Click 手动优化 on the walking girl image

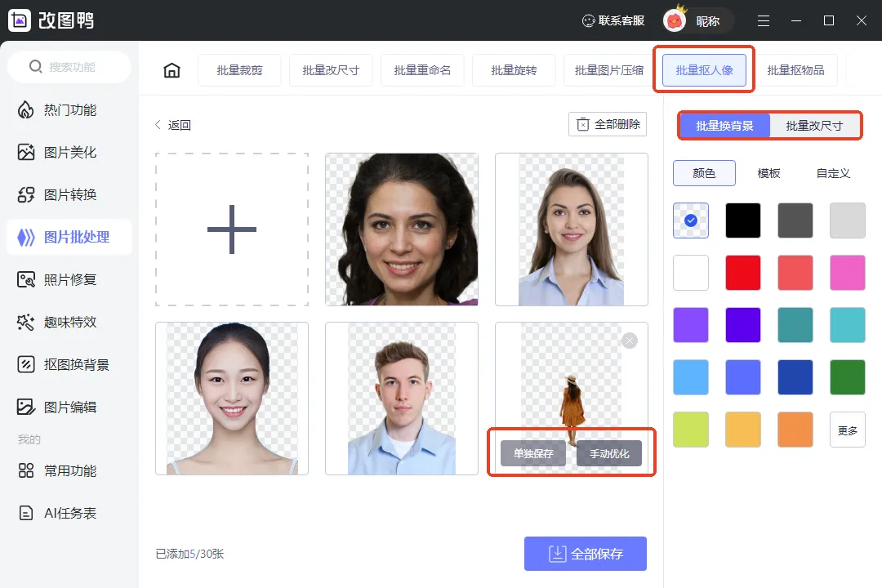609,453
